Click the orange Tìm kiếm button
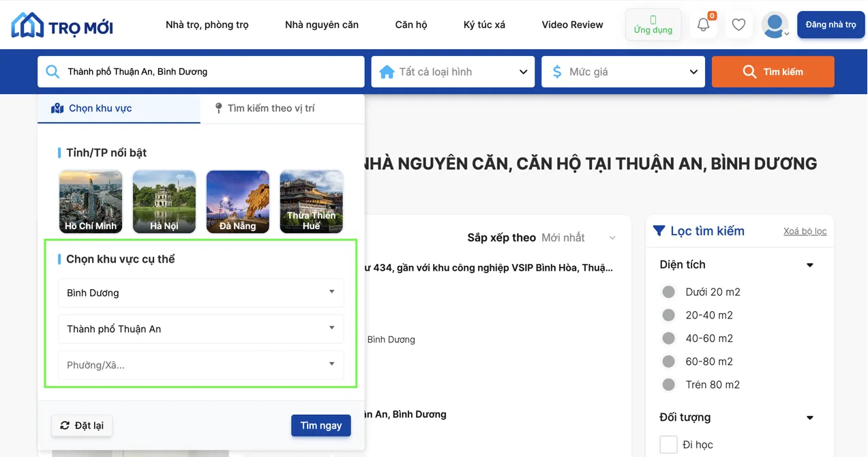 pos(773,72)
